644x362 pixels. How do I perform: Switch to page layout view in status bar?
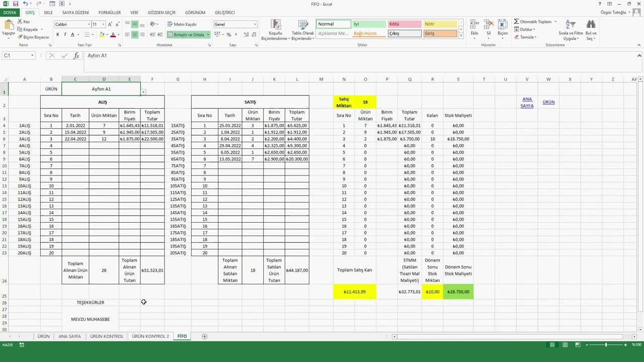point(565,345)
